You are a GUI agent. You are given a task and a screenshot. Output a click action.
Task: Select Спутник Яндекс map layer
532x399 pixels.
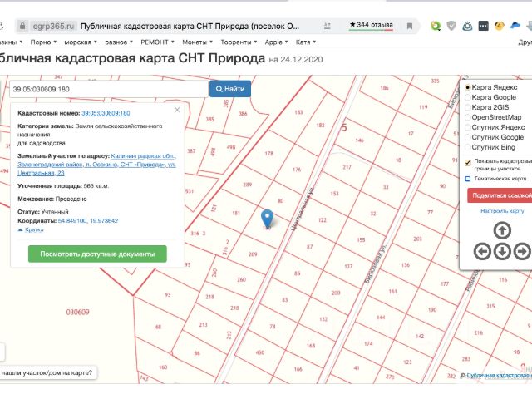click(x=468, y=127)
